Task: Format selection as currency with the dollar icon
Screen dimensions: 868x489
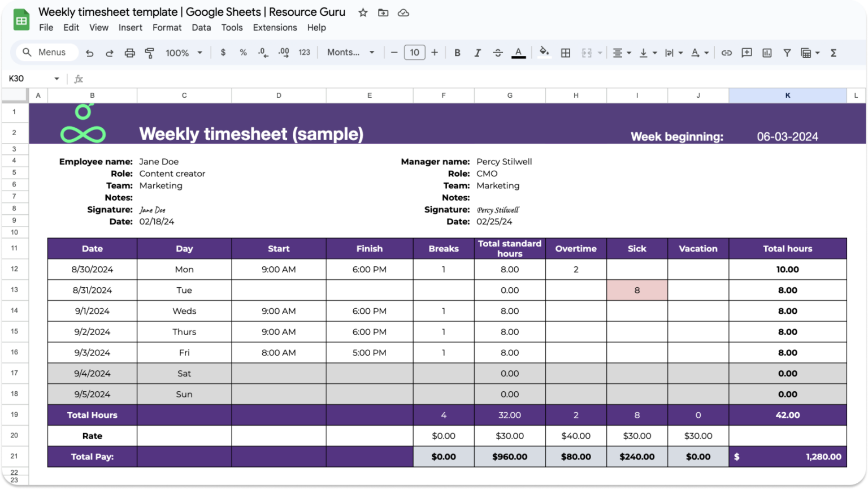Action: pos(223,53)
